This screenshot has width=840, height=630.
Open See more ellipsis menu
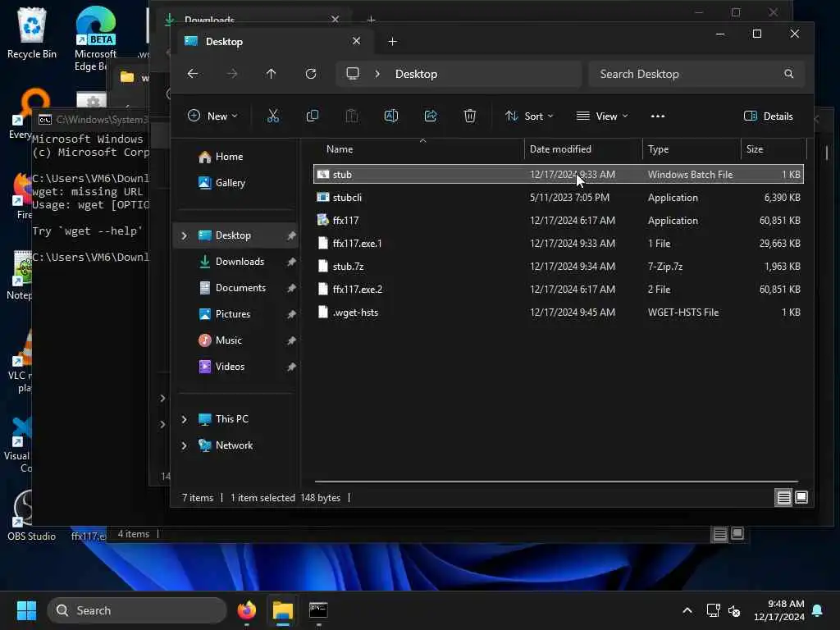[x=657, y=116]
